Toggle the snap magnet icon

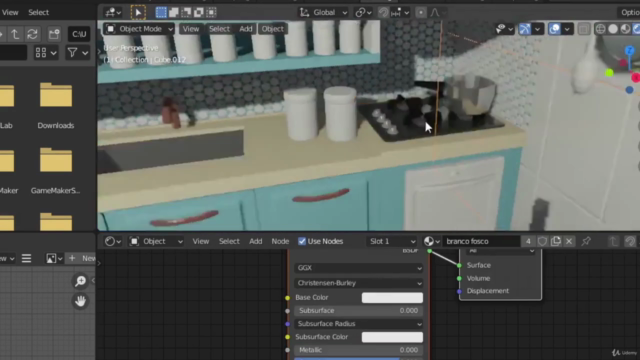(383, 13)
